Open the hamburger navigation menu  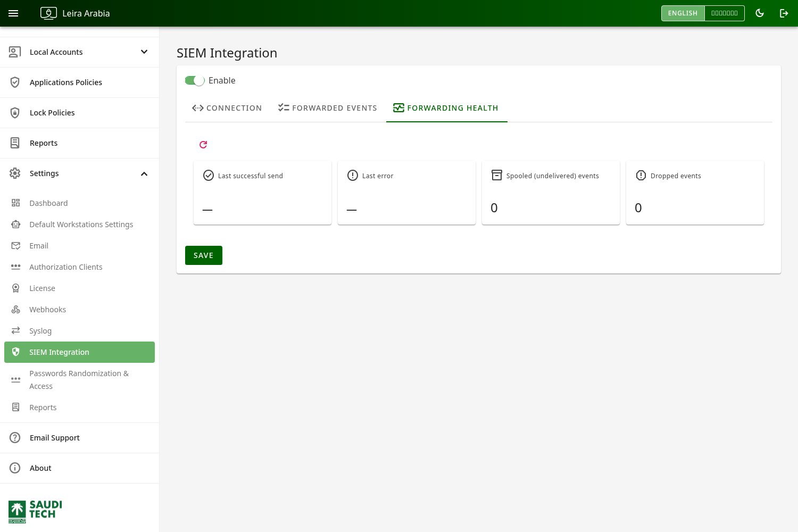(13, 13)
